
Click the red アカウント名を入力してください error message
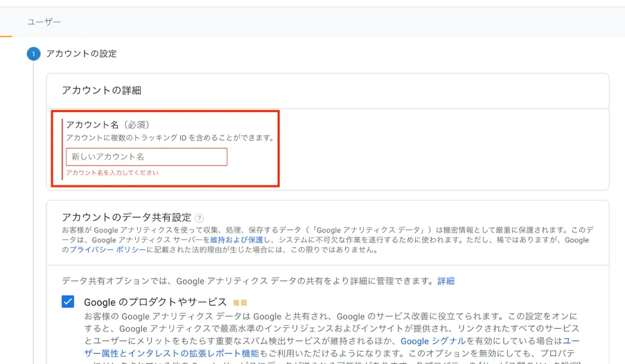click(x=112, y=172)
